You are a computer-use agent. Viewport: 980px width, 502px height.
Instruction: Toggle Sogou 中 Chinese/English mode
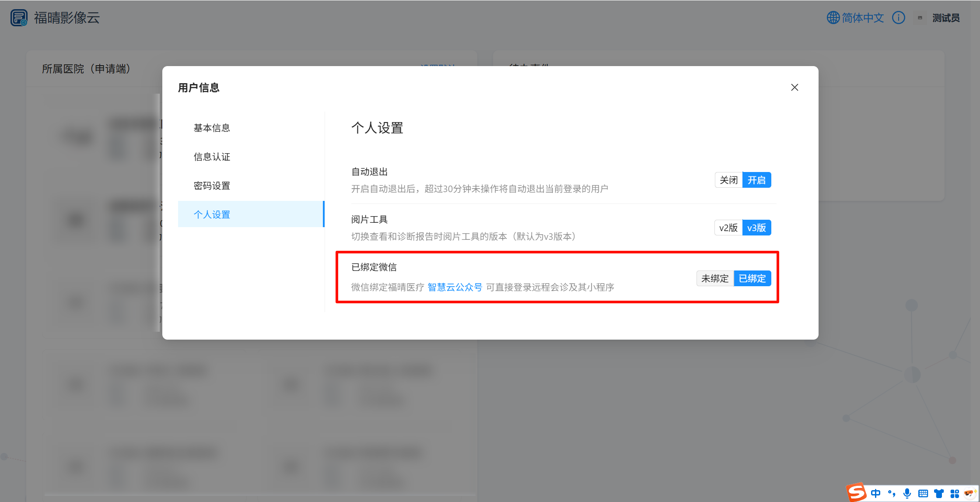pos(875,493)
